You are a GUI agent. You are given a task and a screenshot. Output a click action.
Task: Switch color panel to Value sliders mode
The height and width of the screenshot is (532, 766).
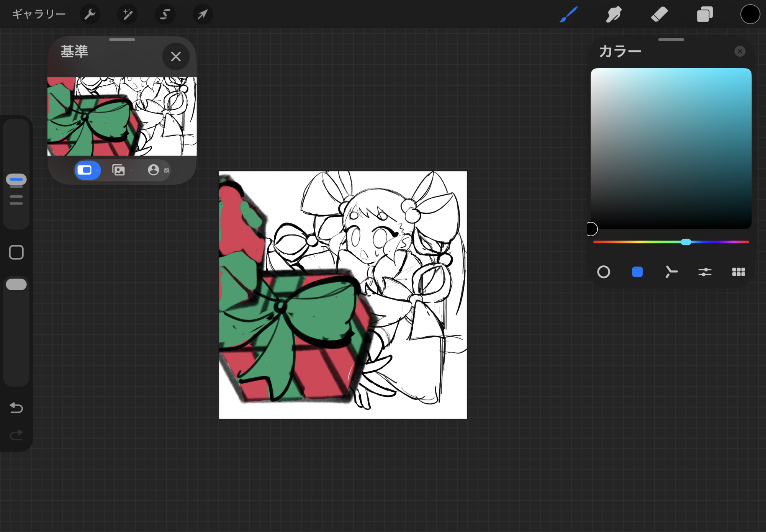(705, 272)
